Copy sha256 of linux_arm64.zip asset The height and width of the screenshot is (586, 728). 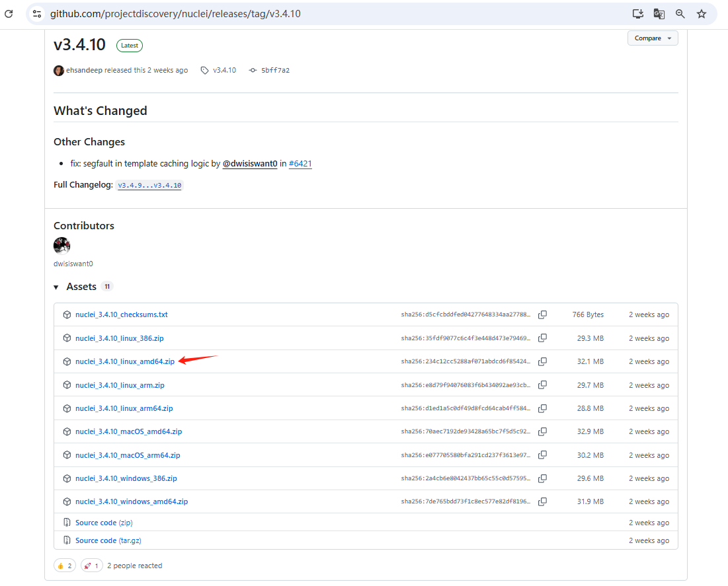click(542, 408)
